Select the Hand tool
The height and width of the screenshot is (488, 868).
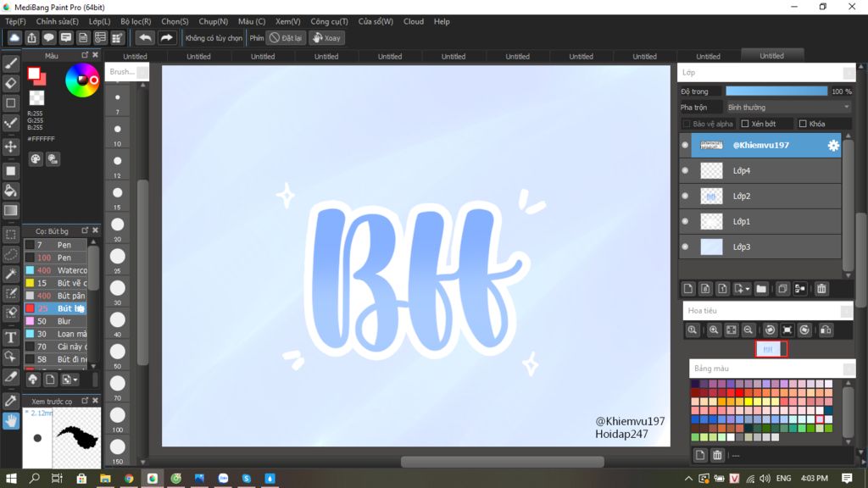10,421
